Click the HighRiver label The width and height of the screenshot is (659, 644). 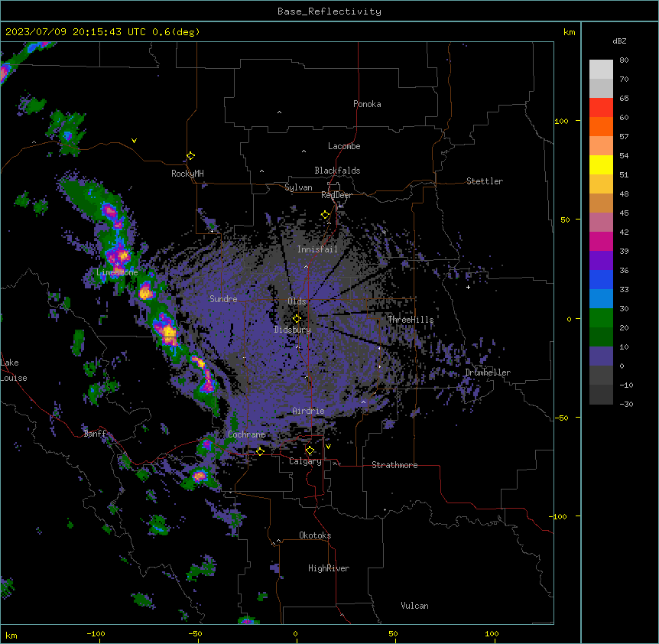[329, 568]
